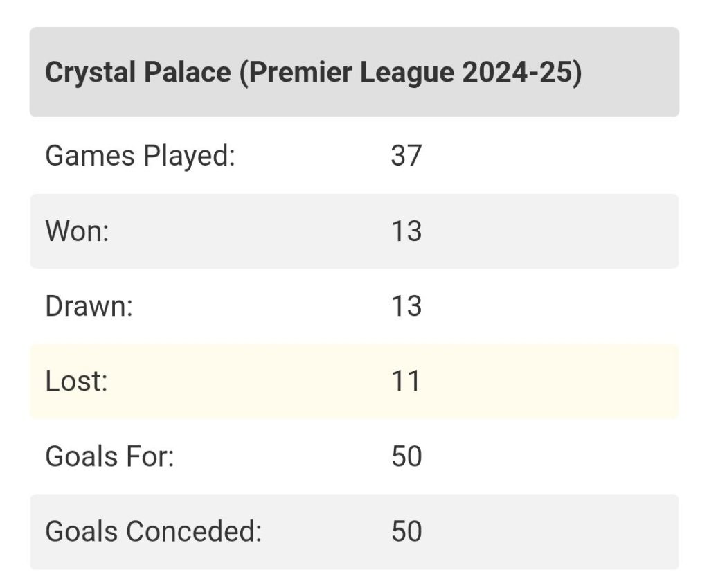
Task: Click 2024-25 in the table title
Action: pos(518,72)
